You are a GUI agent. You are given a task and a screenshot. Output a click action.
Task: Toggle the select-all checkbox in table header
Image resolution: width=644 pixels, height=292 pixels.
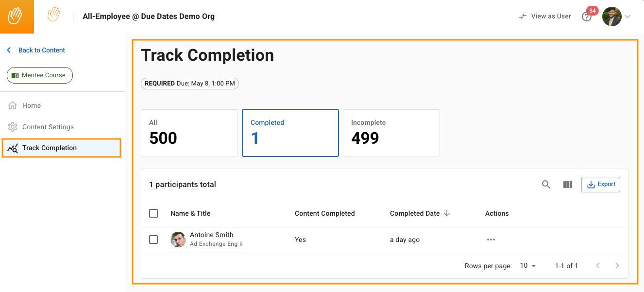(x=153, y=213)
